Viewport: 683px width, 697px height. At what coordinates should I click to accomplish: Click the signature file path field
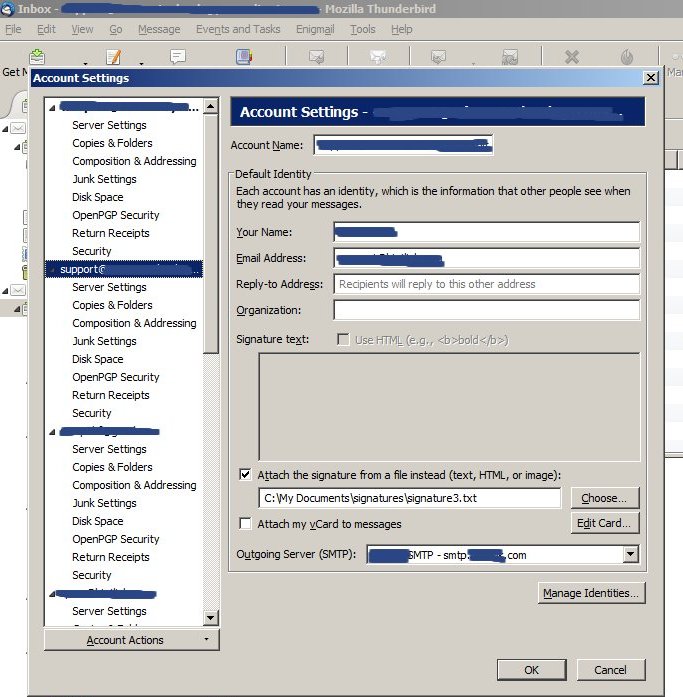(409, 498)
